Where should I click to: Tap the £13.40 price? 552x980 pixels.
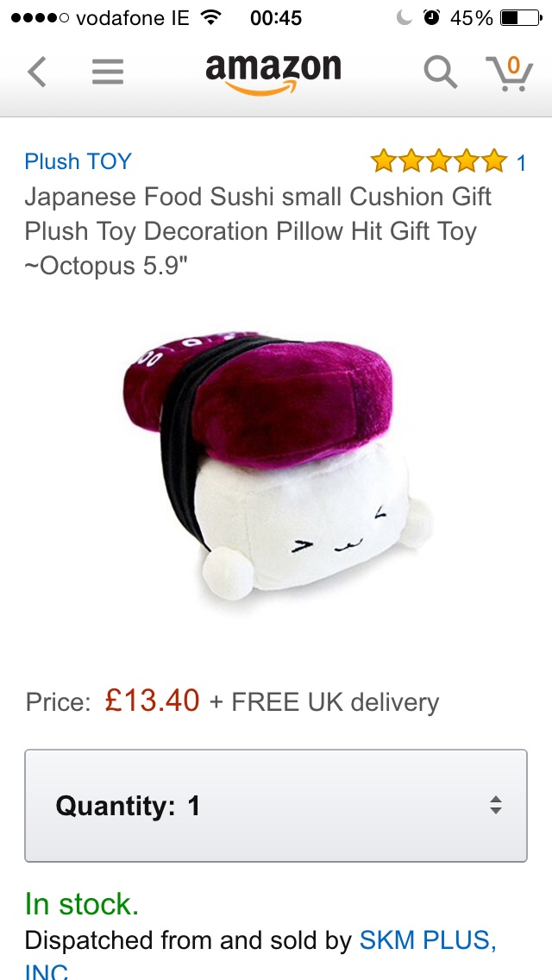[153, 700]
